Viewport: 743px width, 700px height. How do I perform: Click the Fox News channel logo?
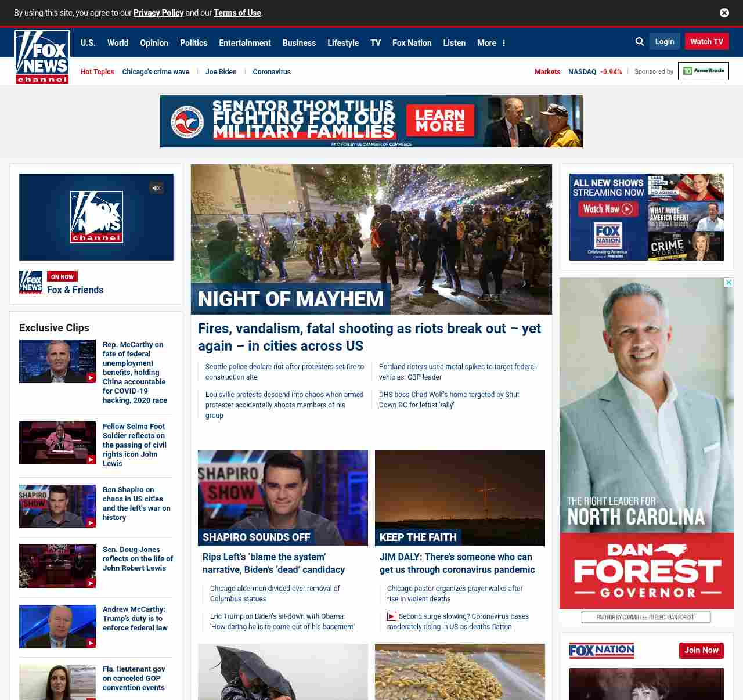(x=42, y=57)
